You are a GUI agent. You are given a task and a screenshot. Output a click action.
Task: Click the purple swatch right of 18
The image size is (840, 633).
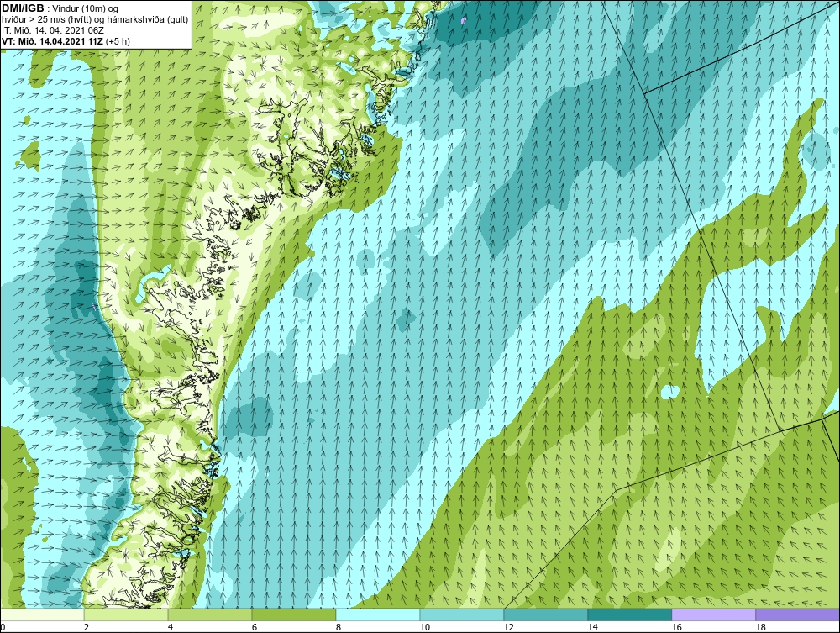pos(797,615)
